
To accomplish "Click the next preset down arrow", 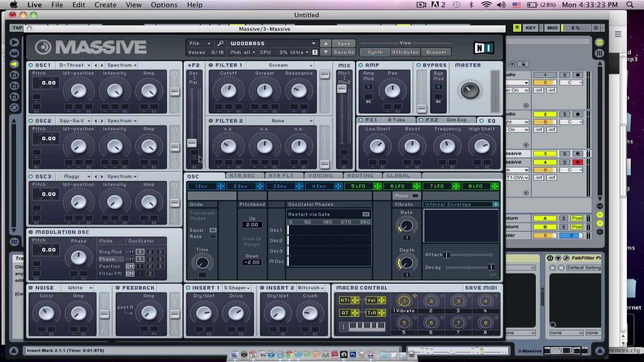I will click(x=326, y=52).
